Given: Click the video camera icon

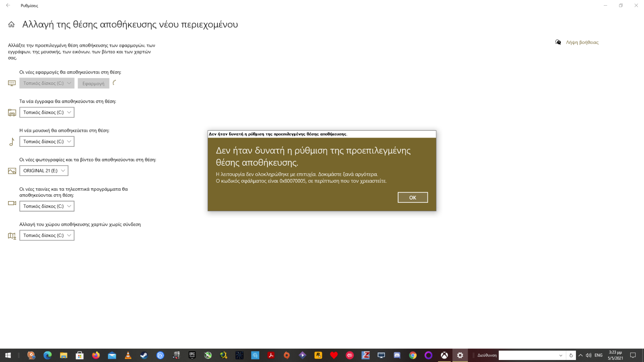Looking at the screenshot, I should coord(12,203).
